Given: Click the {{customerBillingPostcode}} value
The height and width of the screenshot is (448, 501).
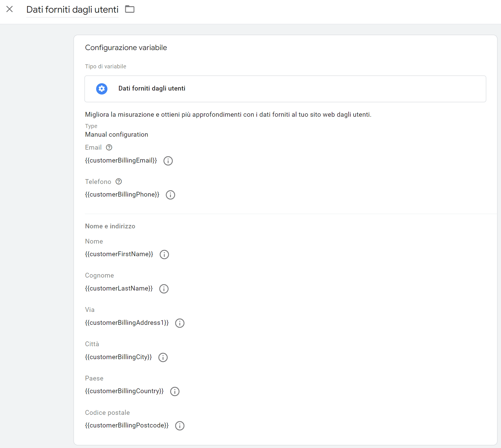Looking at the screenshot, I should [127, 425].
